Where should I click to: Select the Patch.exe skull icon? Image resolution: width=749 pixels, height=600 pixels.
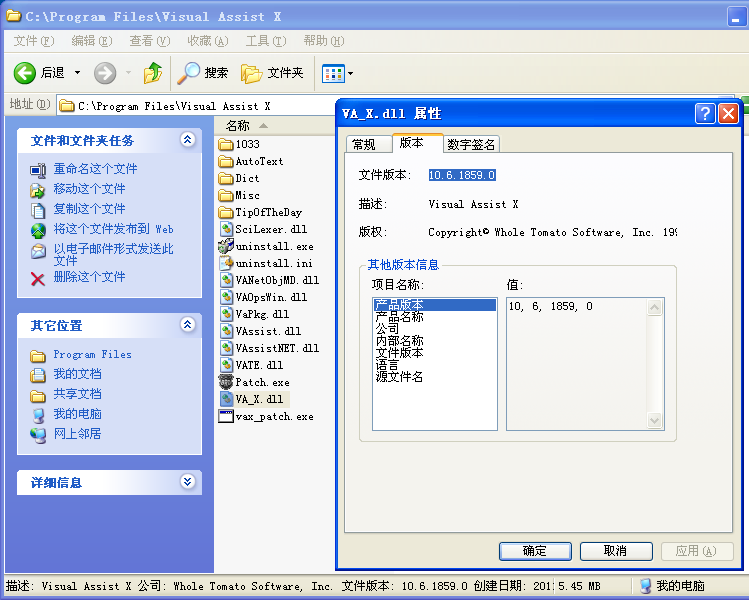[x=225, y=382]
